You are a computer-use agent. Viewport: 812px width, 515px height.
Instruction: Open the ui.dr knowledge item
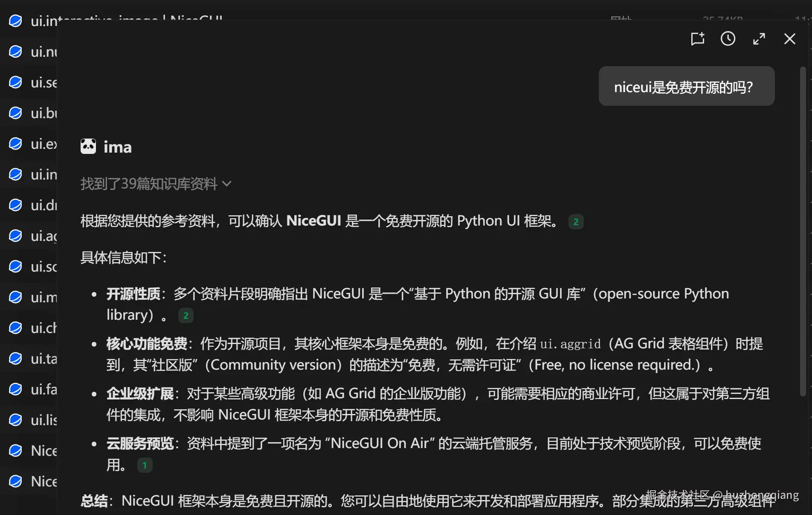click(44, 205)
